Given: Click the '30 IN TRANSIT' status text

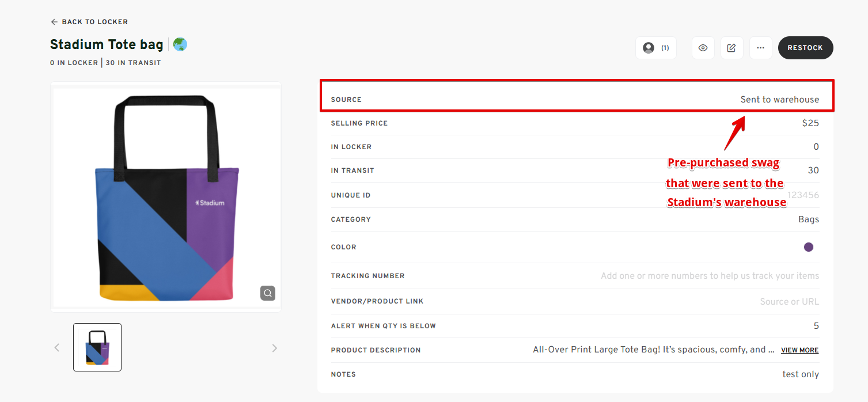Looking at the screenshot, I should click(133, 63).
